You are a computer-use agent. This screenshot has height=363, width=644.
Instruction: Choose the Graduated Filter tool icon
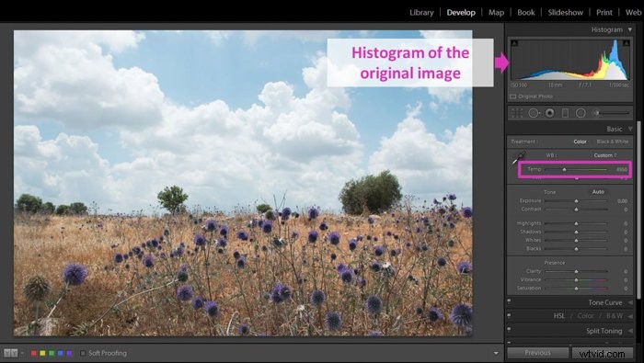(565, 113)
